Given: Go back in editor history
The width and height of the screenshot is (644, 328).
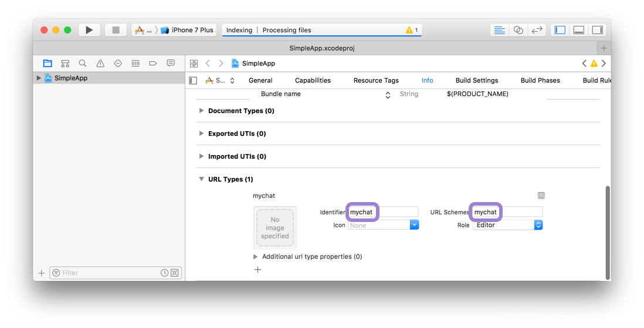Looking at the screenshot, I should click(208, 63).
